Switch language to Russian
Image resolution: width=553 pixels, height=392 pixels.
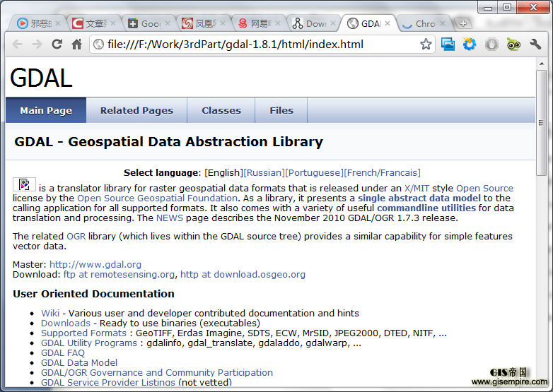264,172
